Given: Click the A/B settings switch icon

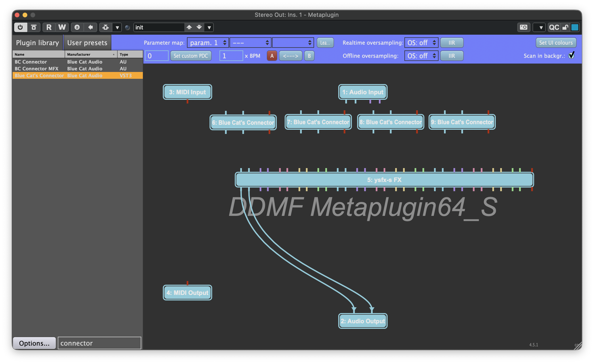Looking at the screenshot, I should pos(77,27).
